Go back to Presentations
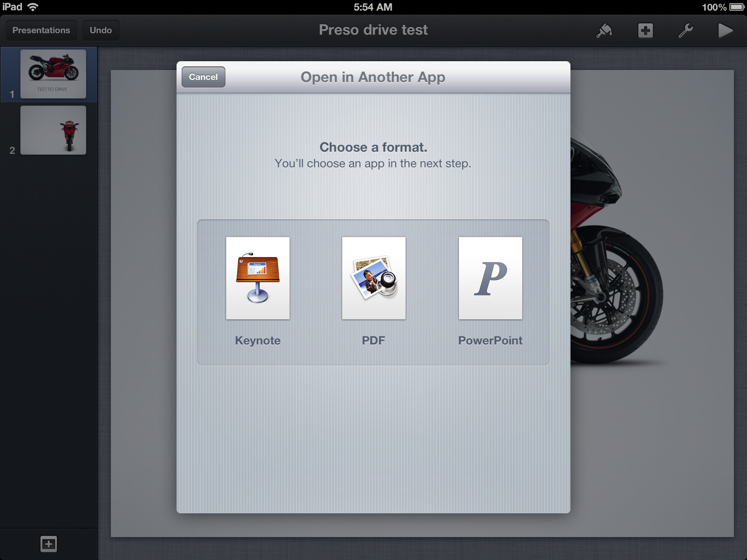This screenshot has height=560, width=747. [41, 30]
